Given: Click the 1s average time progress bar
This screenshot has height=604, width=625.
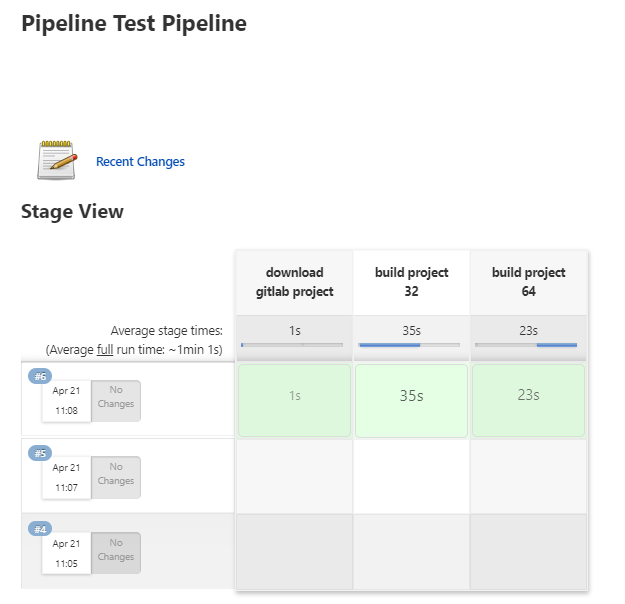Looking at the screenshot, I should pyautogui.click(x=292, y=345).
